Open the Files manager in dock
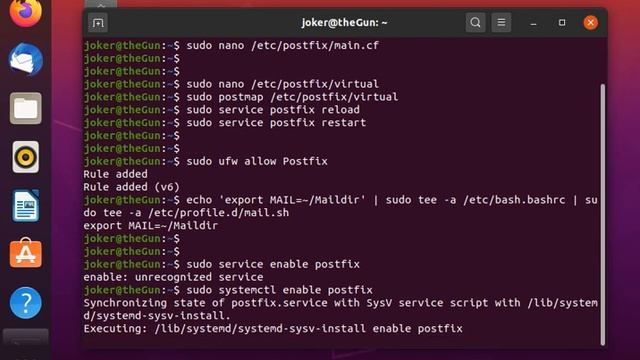Image resolution: width=640 pixels, height=360 pixels. (26, 108)
